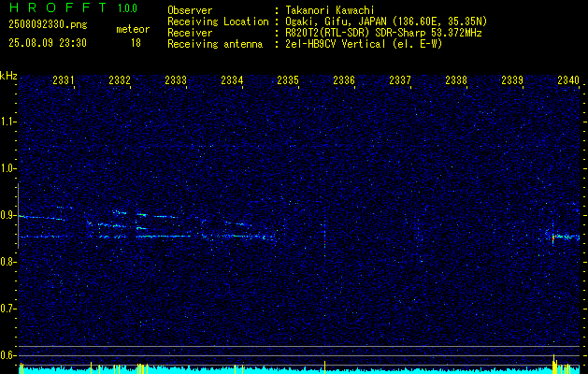Click the 2332 time axis marker
This screenshot has height=374, width=588.
coord(120,79)
